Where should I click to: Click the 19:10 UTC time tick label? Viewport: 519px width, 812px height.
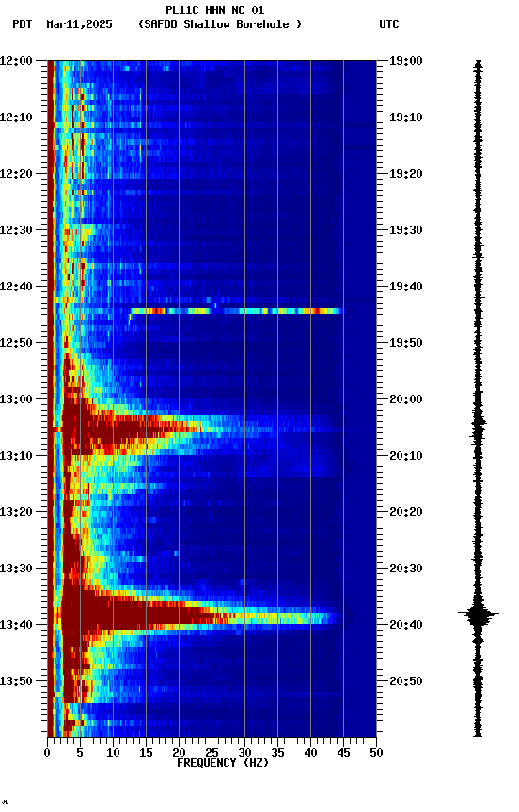pos(406,117)
